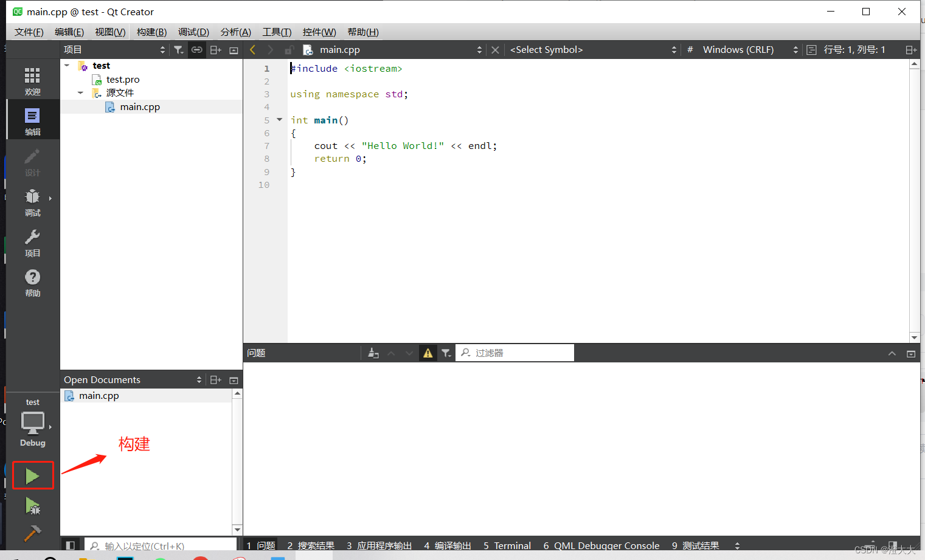
Task: Open Help mode
Action: [x=33, y=283]
